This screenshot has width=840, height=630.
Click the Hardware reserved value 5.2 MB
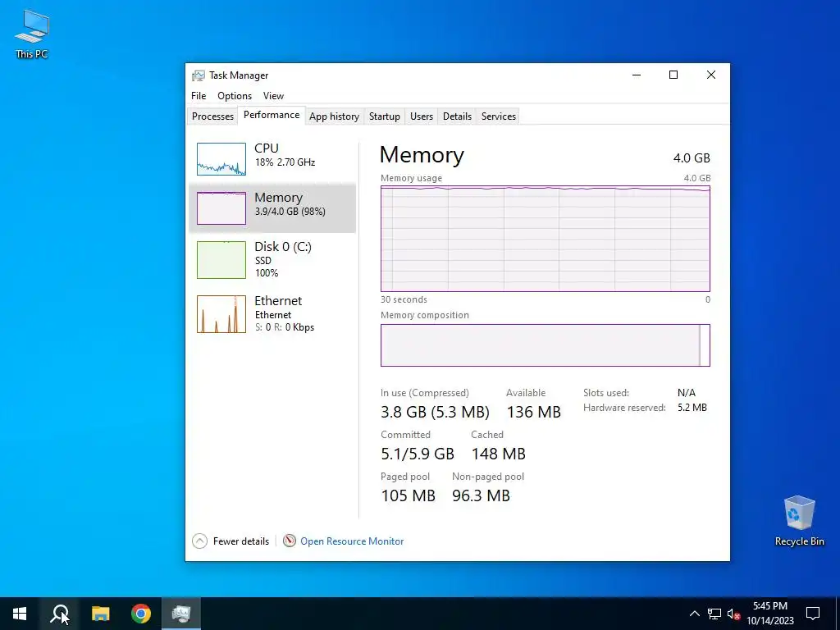click(x=692, y=408)
